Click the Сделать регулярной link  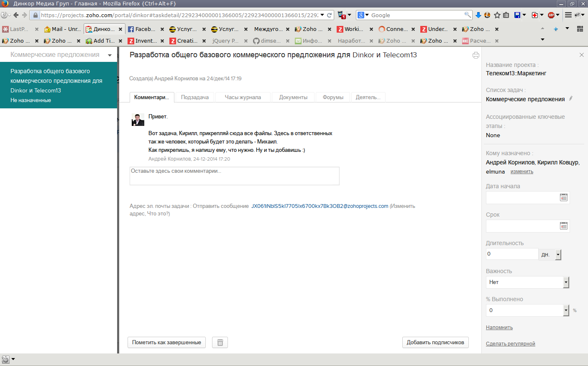(511, 344)
